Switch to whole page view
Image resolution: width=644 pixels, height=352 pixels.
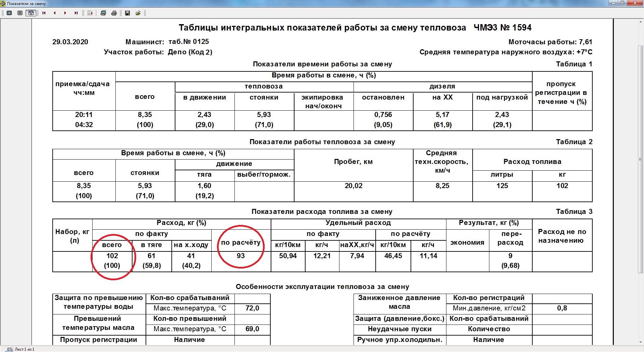(9, 13)
